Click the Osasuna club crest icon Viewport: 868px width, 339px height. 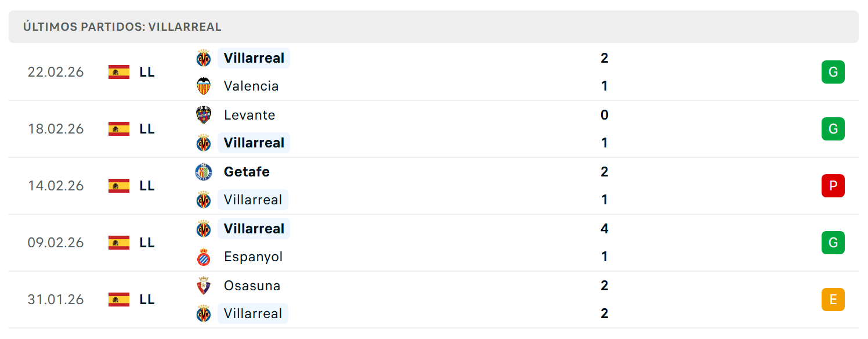coord(204,286)
